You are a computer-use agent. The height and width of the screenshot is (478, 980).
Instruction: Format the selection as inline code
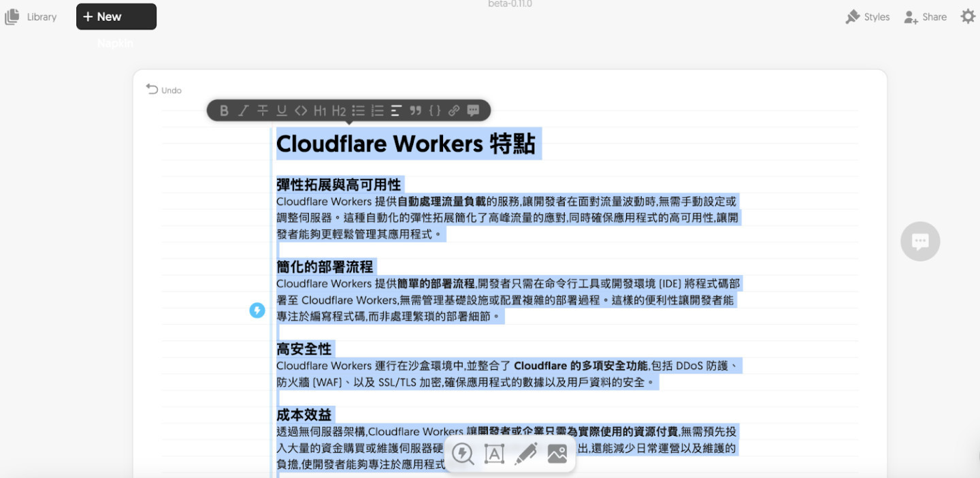click(x=301, y=110)
